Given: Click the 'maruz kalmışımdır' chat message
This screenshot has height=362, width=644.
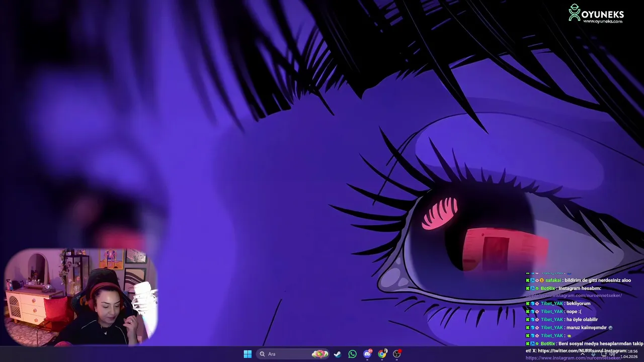Looking at the screenshot, I should (569, 328).
